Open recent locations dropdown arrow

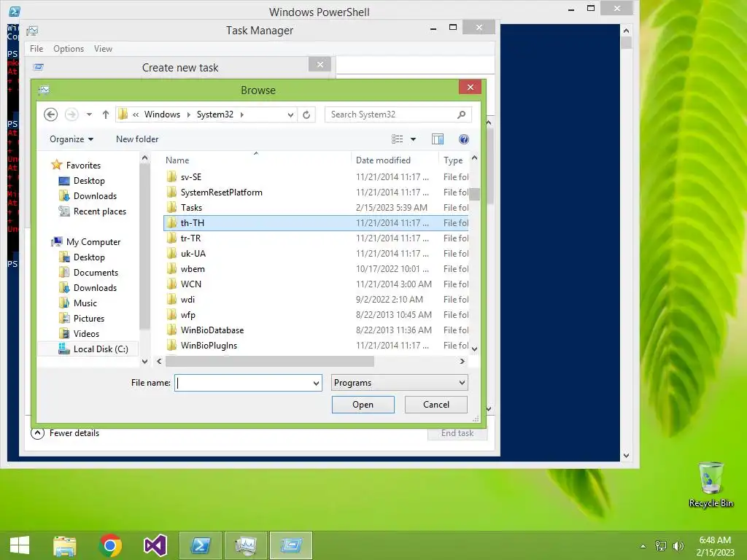(89, 114)
